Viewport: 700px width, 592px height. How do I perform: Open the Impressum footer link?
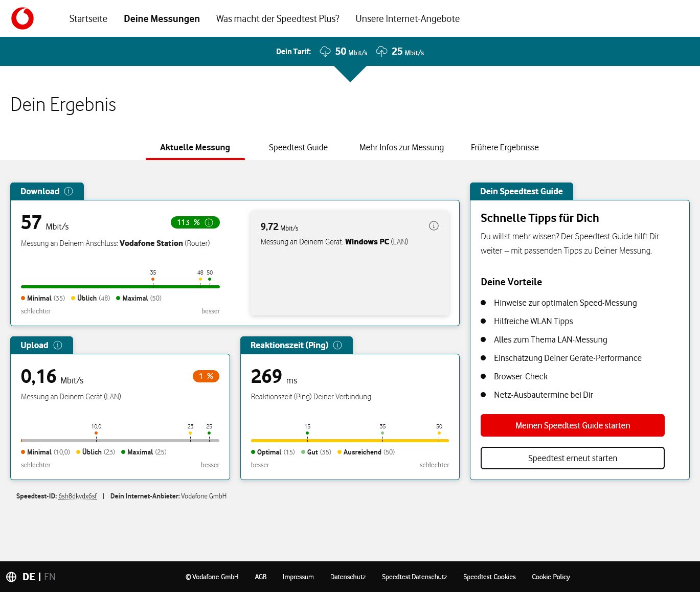(298, 577)
